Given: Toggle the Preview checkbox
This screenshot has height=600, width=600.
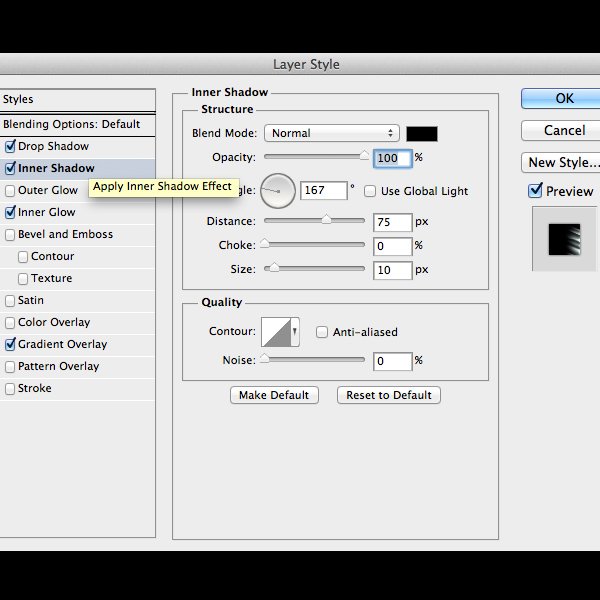Looking at the screenshot, I should (535, 190).
